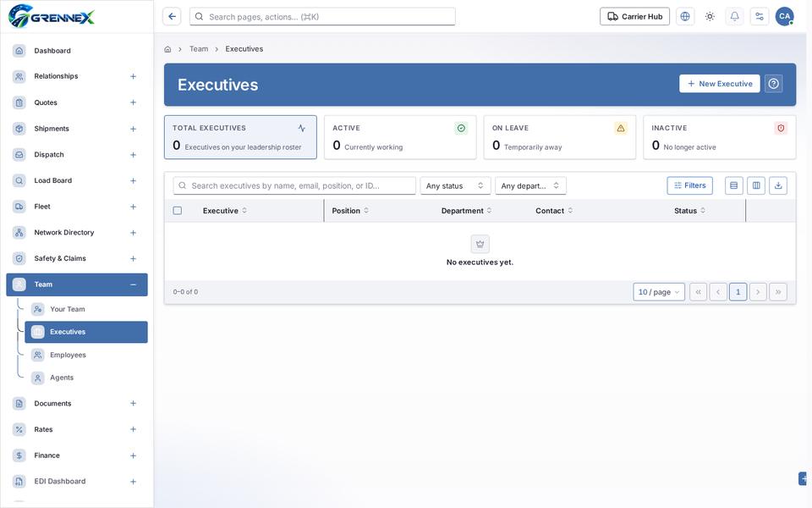Open the settings sliders icon in the header

click(x=760, y=17)
